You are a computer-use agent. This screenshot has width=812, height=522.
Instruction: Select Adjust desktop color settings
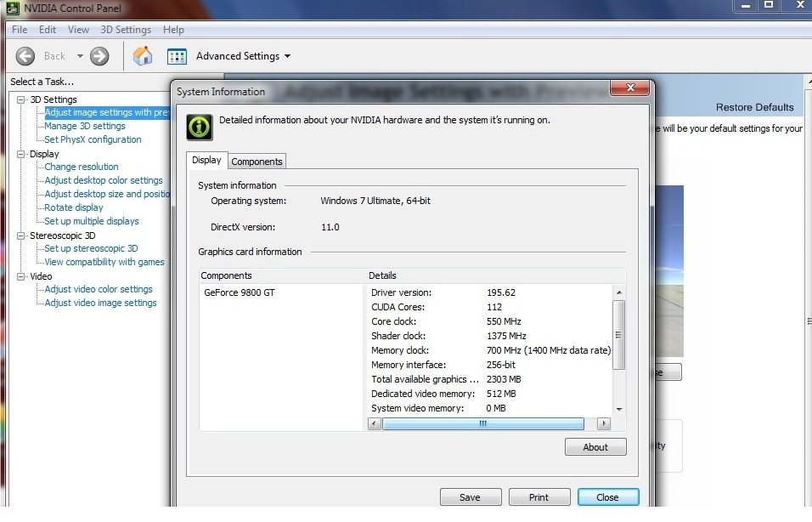[x=104, y=180]
